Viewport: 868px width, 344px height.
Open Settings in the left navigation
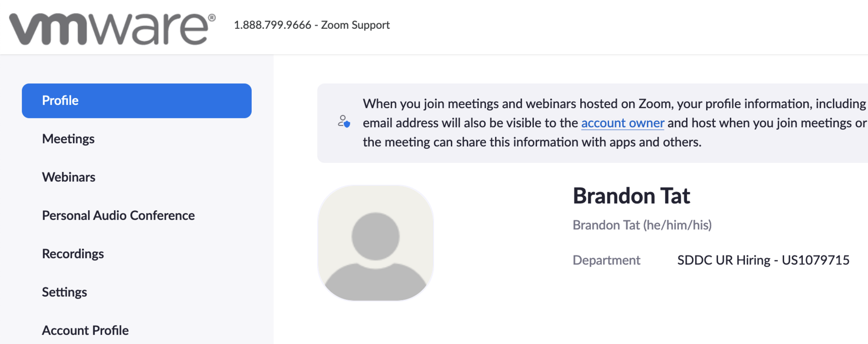(x=64, y=292)
